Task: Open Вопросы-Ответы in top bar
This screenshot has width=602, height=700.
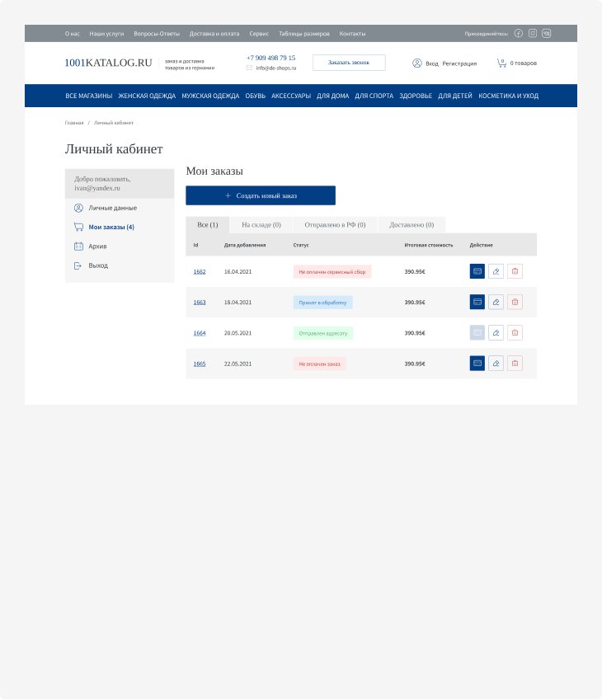Action: pyautogui.click(x=157, y=34)
